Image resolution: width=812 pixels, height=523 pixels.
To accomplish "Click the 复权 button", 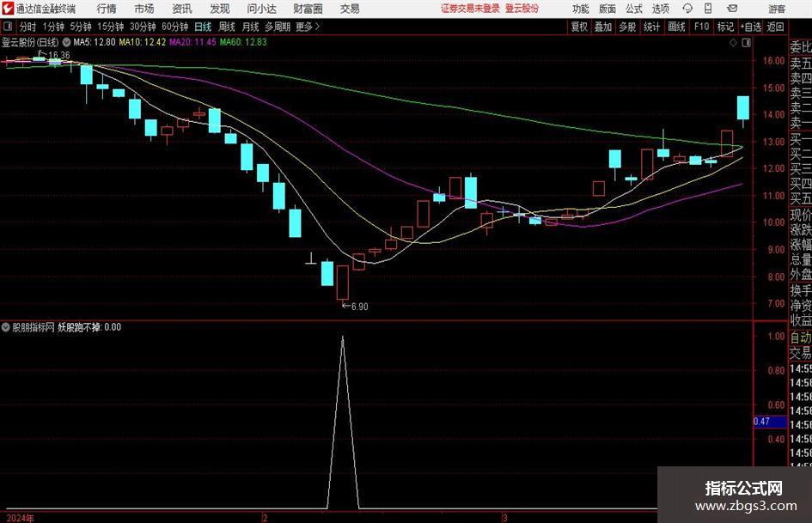I will coord(579,27).
